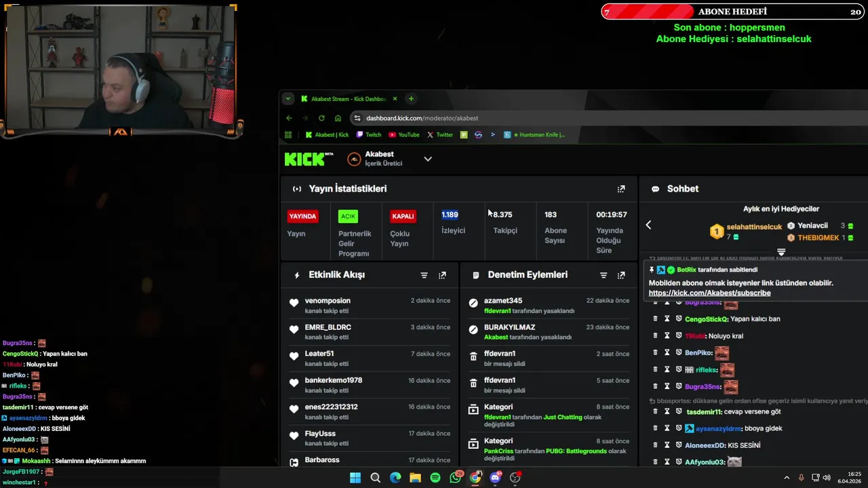Open a new browser tab

point(411,99)
